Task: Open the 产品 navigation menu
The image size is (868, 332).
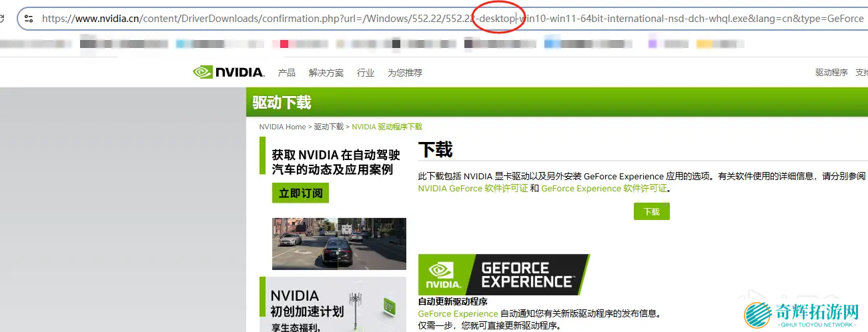Action: 287,73
